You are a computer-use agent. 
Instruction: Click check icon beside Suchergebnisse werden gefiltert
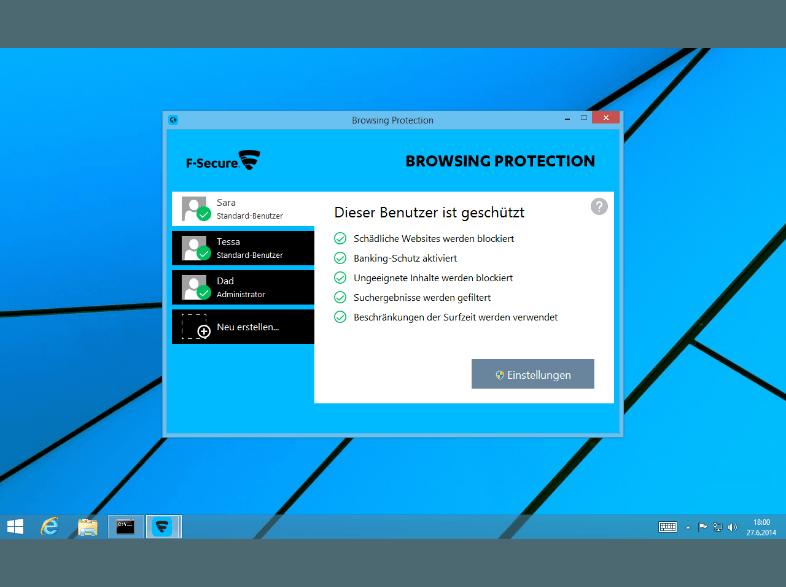pyautogui.click(x=340, y=297)
